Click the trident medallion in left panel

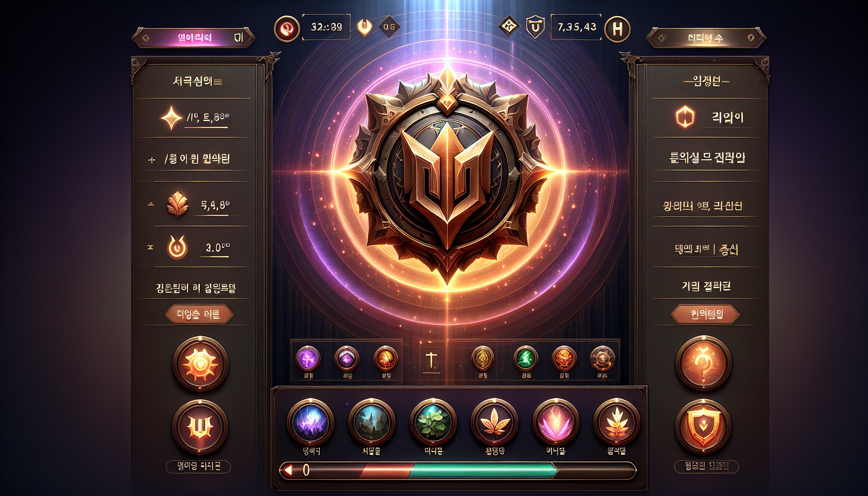click(200, 427)
